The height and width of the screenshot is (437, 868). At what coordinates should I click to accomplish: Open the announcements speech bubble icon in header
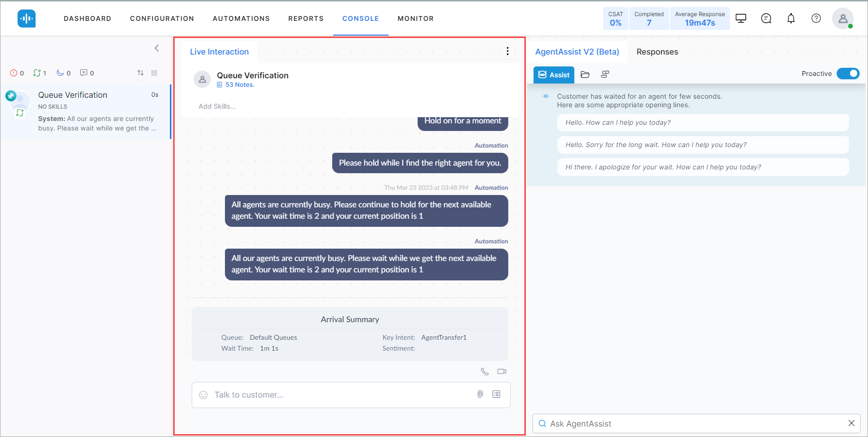click(x=765, y=18)
